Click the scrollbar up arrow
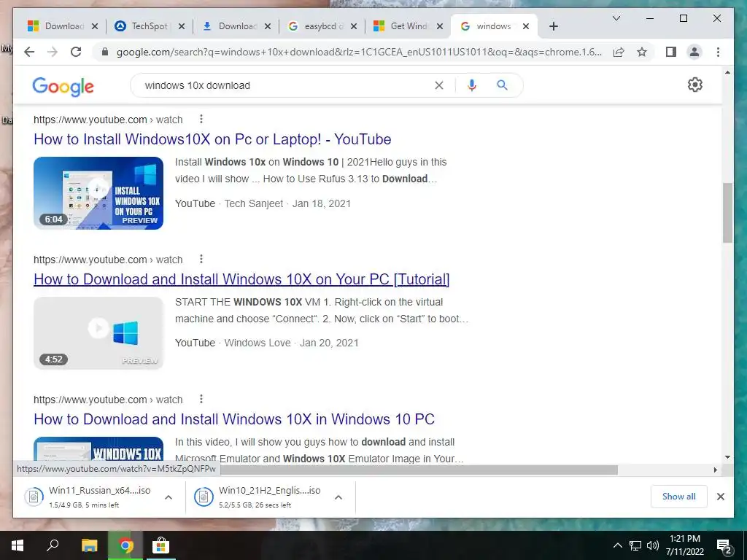 pos(727,72)
